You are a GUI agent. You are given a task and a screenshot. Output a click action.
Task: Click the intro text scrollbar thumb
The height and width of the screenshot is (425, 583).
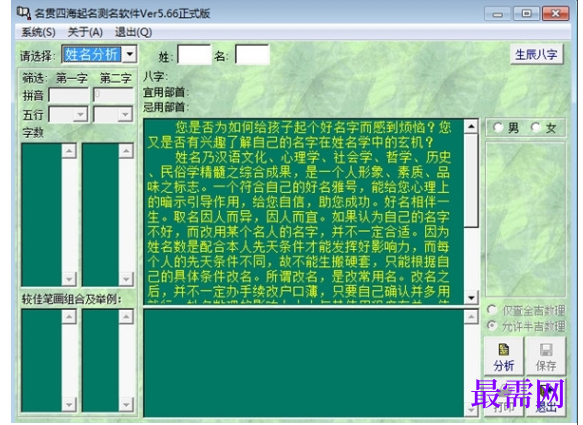coord(471,180)
